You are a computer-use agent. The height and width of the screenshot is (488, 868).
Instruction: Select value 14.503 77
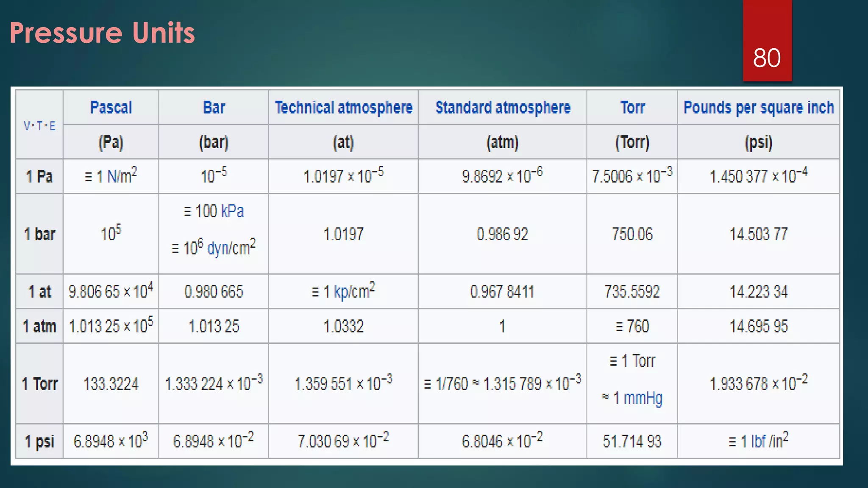click(759, 234)
